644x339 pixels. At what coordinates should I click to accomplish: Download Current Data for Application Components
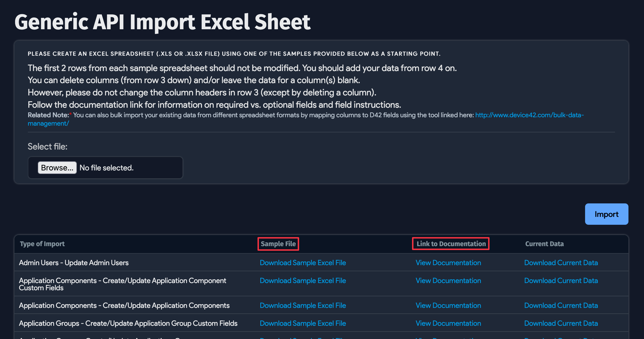click(561, 306)
